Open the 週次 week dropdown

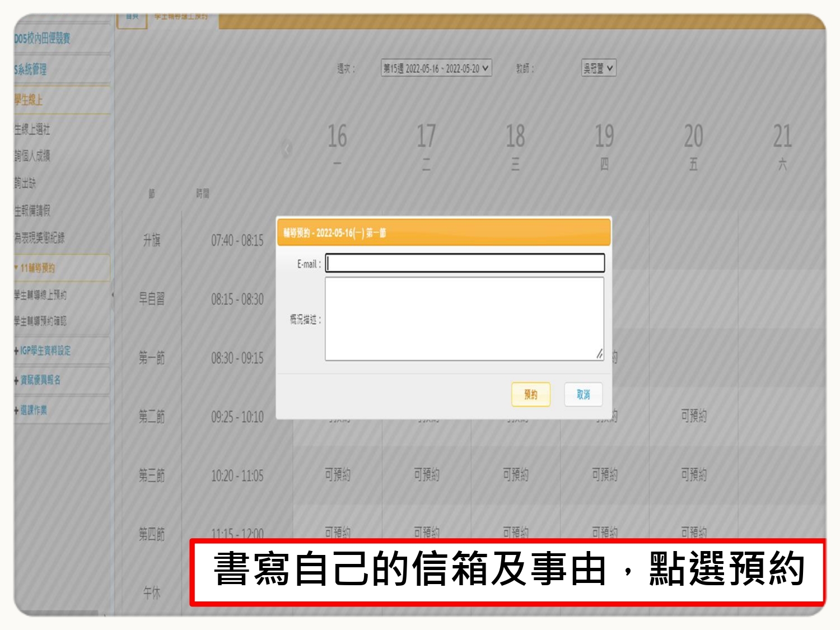point(436,68)
